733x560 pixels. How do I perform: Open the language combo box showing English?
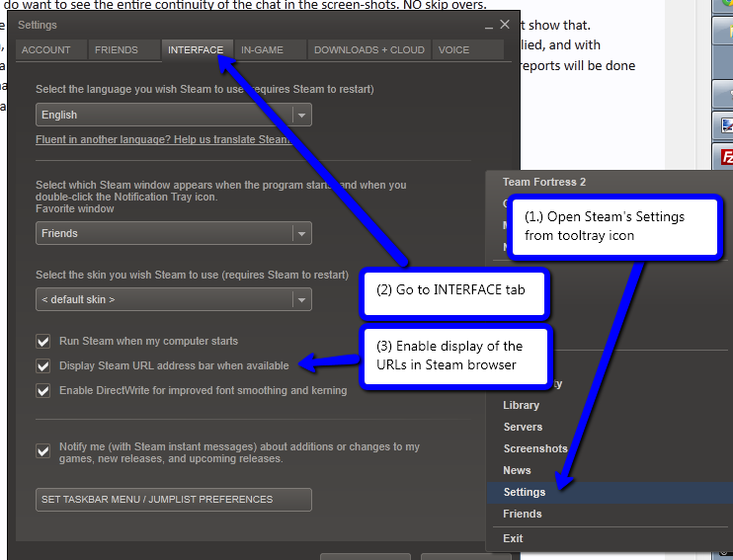174,115
